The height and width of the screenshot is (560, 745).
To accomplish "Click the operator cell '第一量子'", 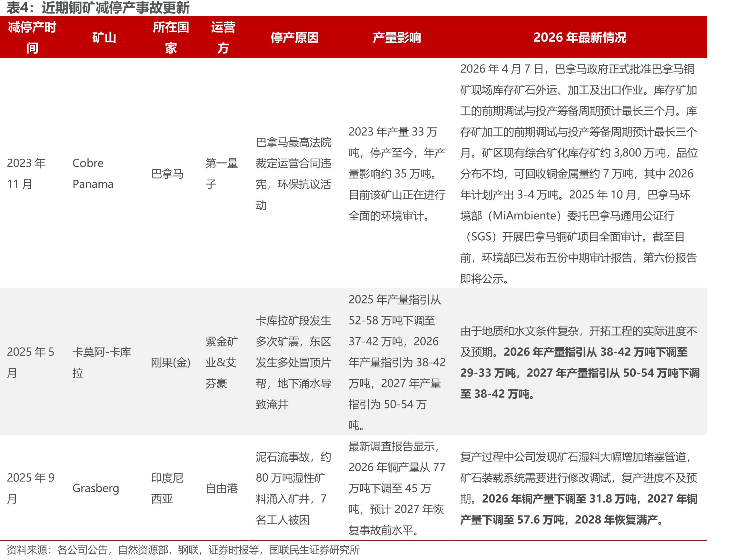I will 222,174.
